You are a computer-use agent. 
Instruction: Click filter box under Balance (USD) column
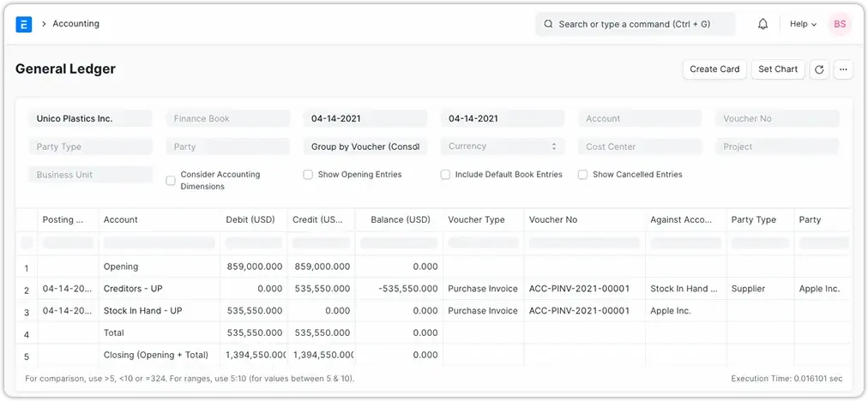pyautogui.click(x=399, y=242)
